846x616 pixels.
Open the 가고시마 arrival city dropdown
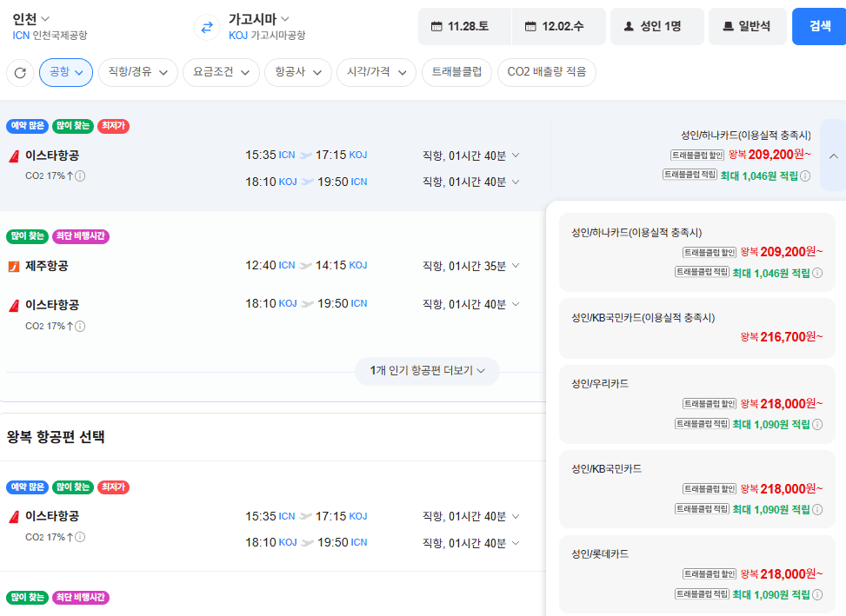click(x=258, y=19)
